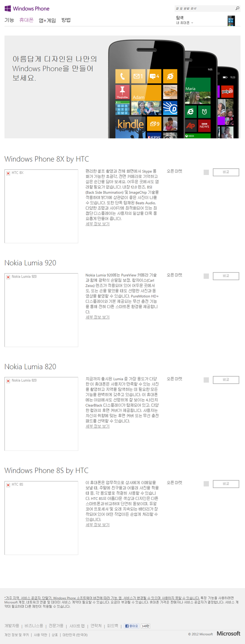Open the 방법 navigation tab
The height and width of the screenshot is (644, 245).
pyautogui.click(x=66, y=20)
